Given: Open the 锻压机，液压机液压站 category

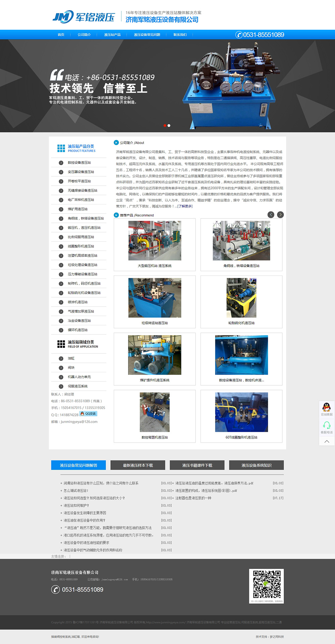Looking at the screenshot, I should coord(84,228).
